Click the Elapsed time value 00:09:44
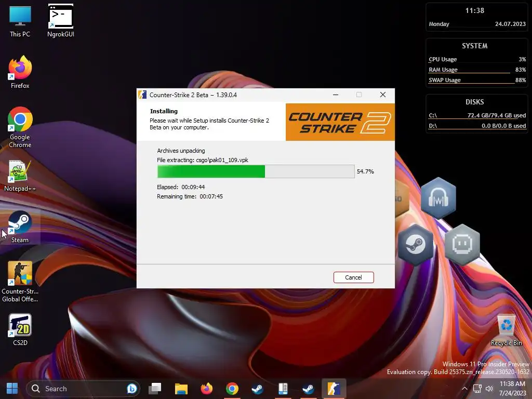Image resolution: width=532 pixels, height=399 pixels. coord(193,187)
